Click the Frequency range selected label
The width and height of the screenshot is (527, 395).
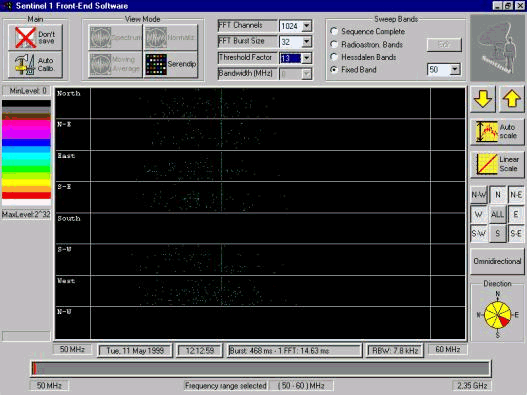pos(226,386)
